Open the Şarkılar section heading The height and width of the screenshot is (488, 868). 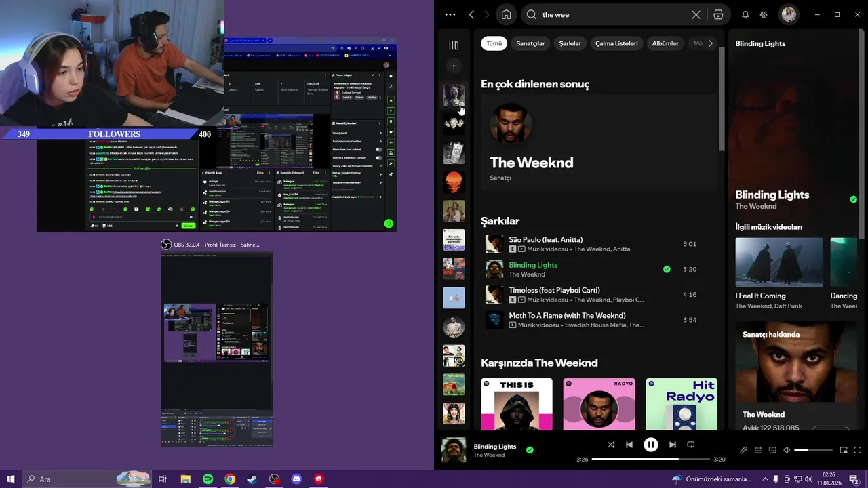pos(500,221)
